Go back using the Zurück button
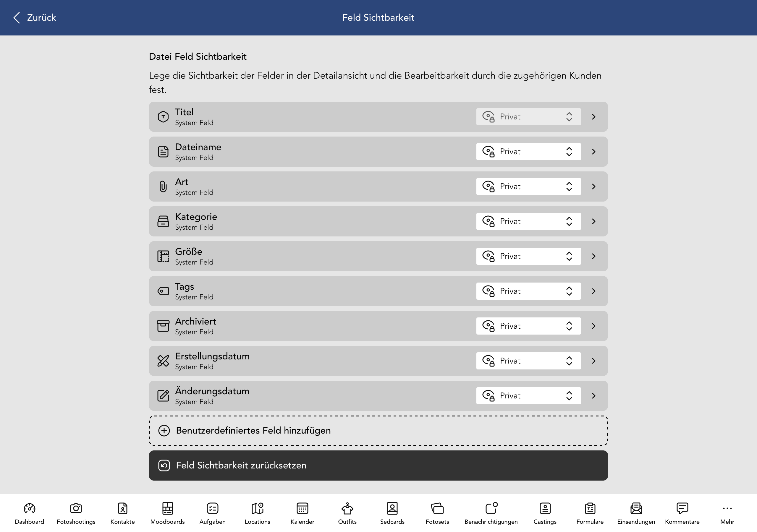Screen dimensions: 757x532 coord(34,17)
